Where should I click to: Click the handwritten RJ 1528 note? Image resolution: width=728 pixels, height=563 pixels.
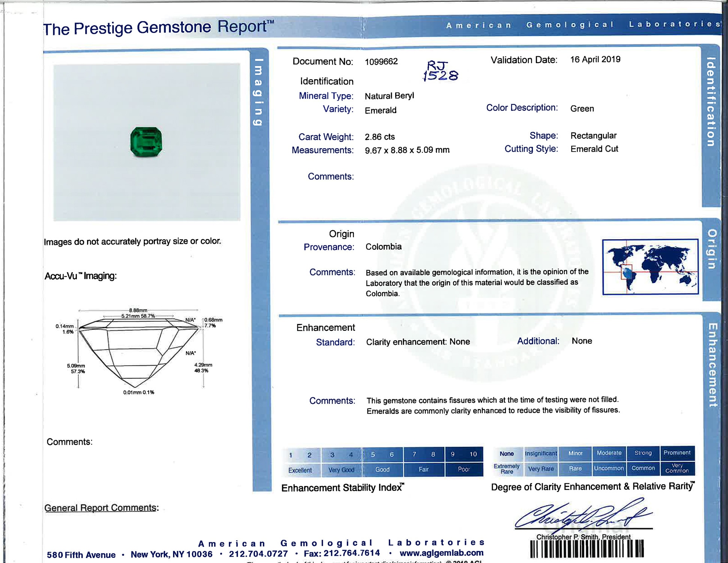click(x=441, y=71)
